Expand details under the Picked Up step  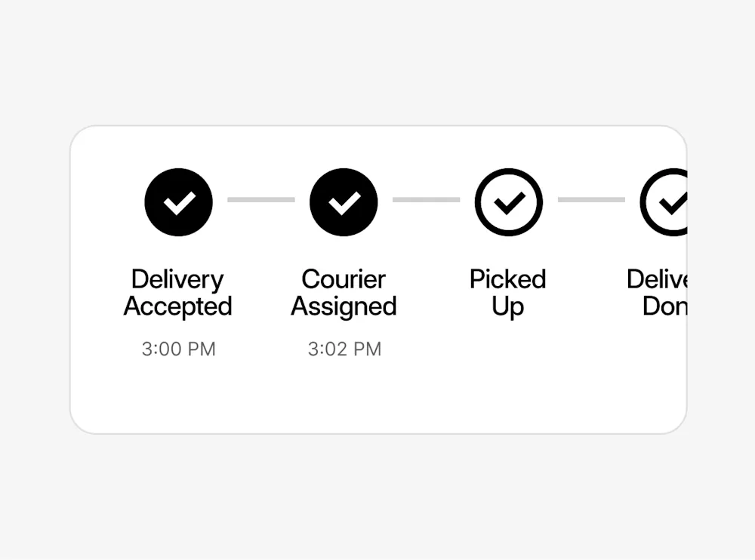(508, 293)
